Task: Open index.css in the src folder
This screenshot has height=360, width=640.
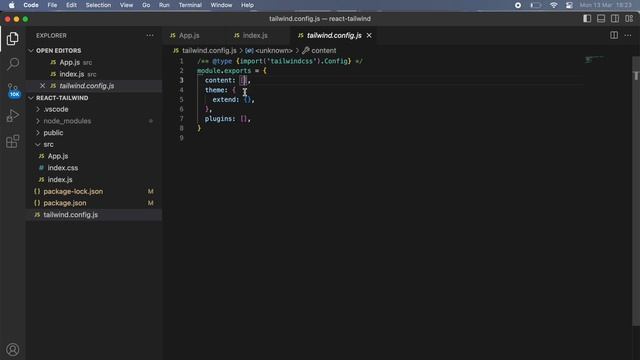Action: (x=94, y=168)
